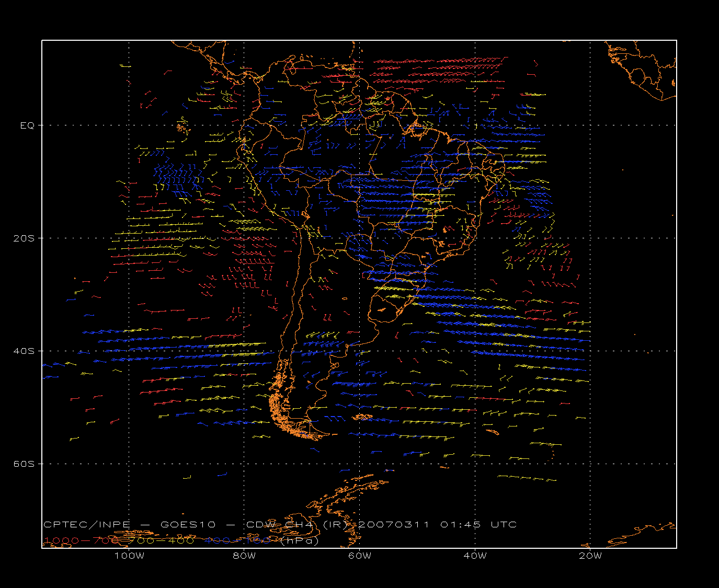Click the 20W longitude label
719x588 pixels.
[590, 556]
